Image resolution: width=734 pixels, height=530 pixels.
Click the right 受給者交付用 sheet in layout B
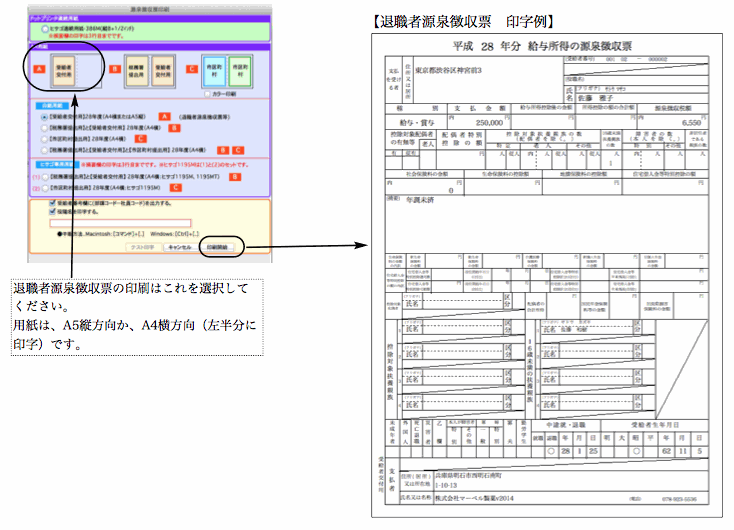[162, 69]
